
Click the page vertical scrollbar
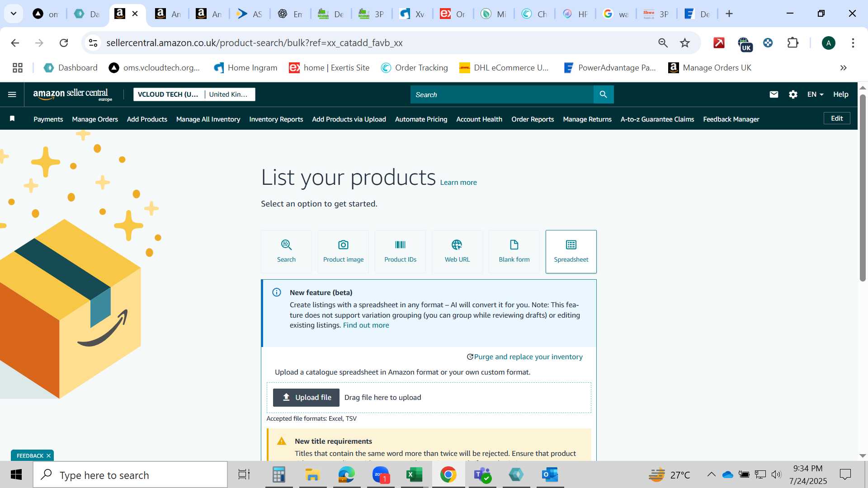coord(863,188)
